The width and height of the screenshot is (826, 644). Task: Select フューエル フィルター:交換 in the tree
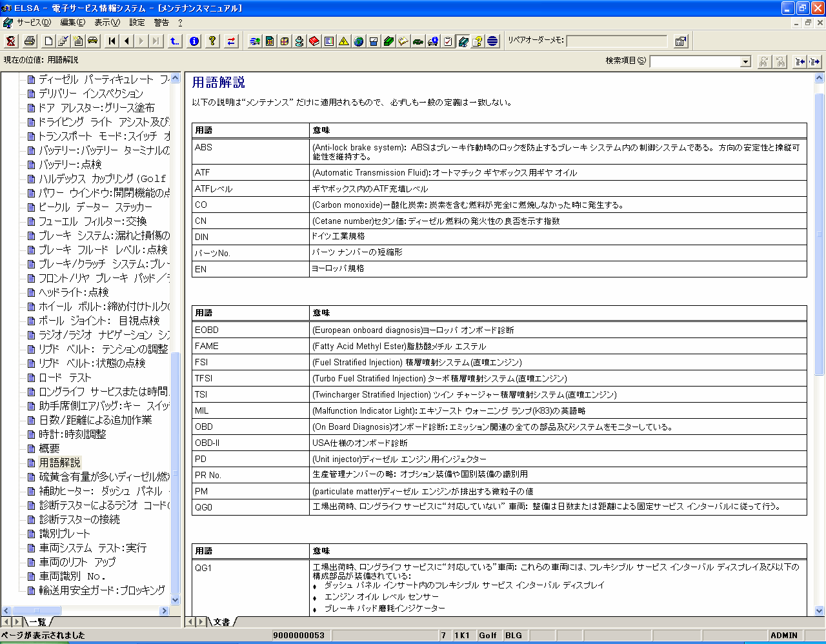point(92,221)
